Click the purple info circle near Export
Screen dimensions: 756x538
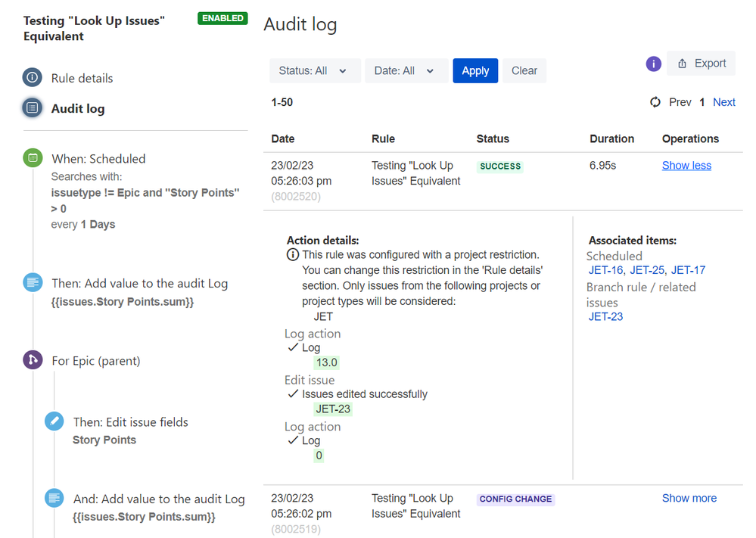click(x=653, y=64)
